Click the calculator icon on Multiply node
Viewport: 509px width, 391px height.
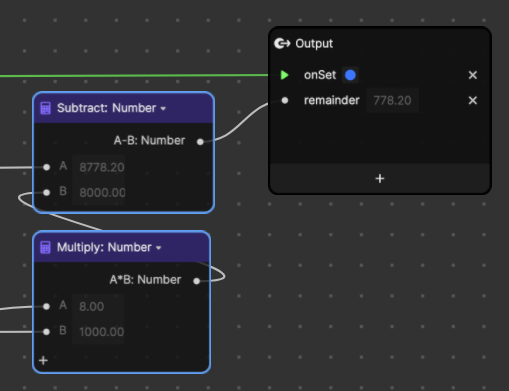46,248
